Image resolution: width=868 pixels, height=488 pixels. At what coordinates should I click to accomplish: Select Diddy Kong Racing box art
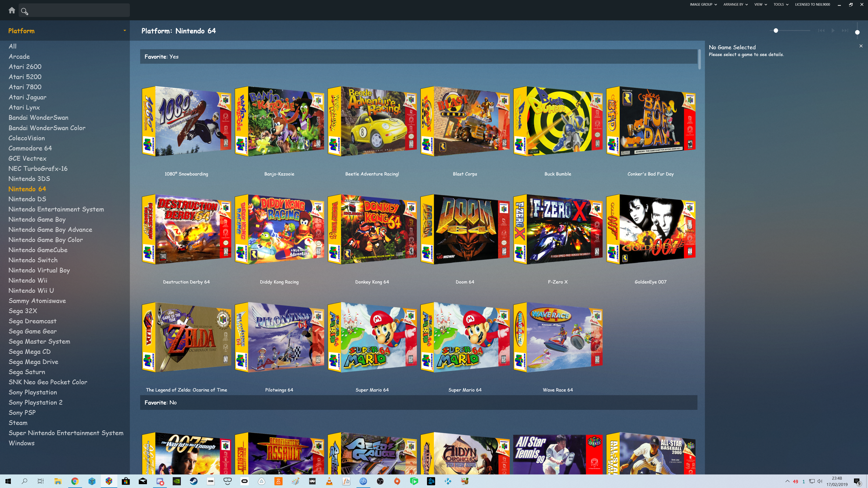(279, 229)
